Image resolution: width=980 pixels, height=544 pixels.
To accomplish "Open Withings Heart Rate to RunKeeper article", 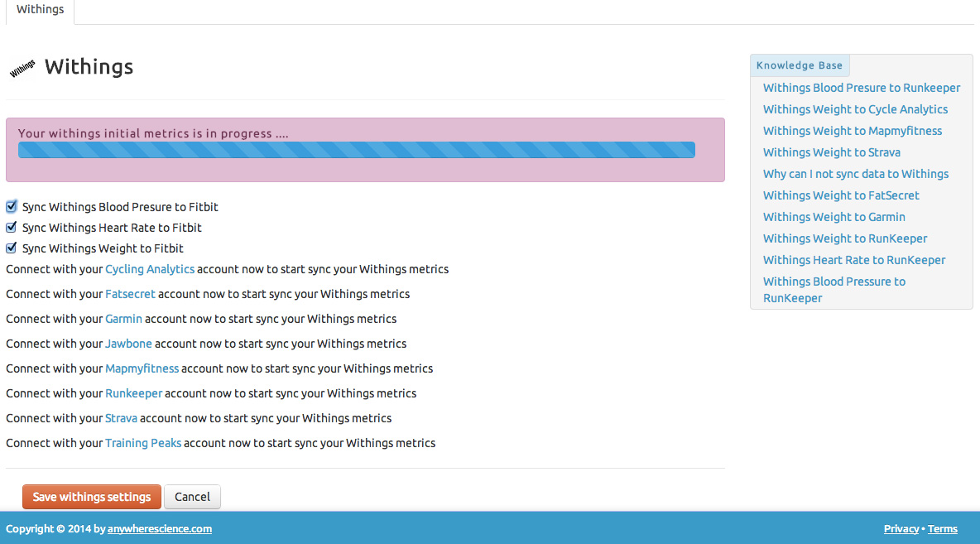I will click(x=853, y=260).
